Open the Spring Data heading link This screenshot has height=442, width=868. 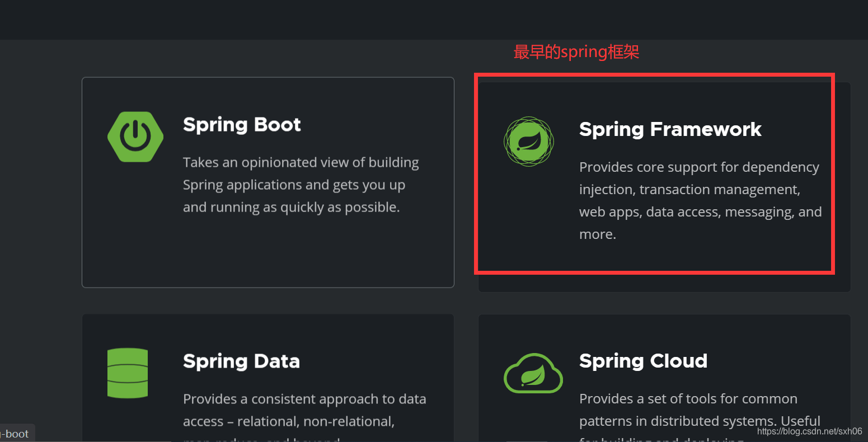pyautogui.click(x=241, y=361)
